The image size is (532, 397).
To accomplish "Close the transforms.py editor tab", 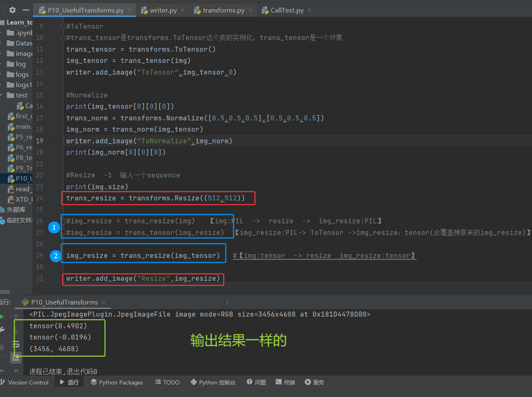I will point(250,10).
